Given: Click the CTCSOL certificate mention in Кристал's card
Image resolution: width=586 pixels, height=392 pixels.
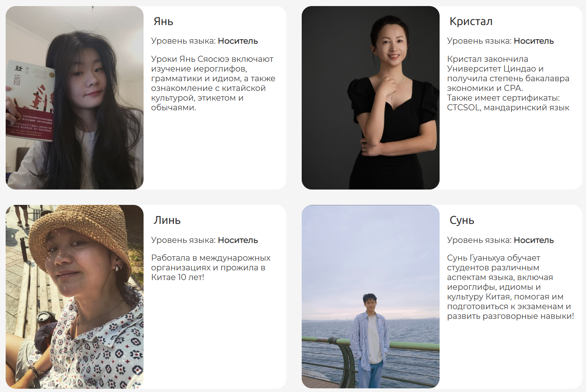Looking at the screenshot, I should 463,107.
